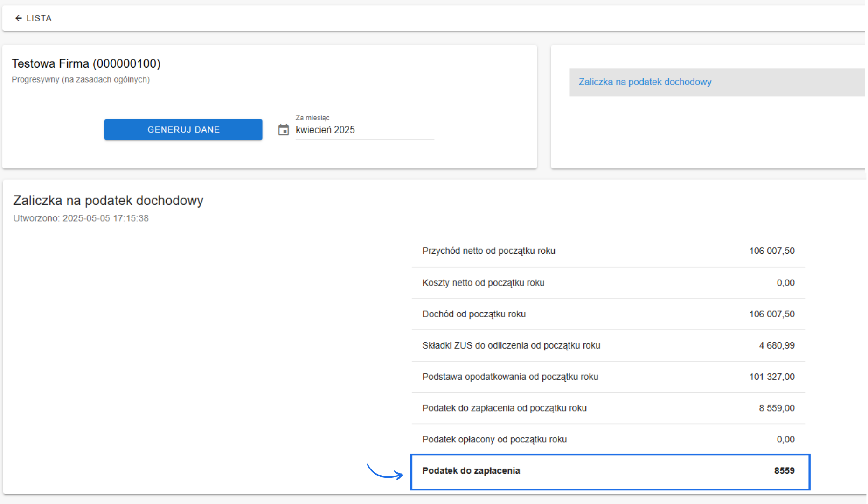Select the Podstawa opodatkowania od początku roku label
The image size is (868, 504).
[510, 377]
